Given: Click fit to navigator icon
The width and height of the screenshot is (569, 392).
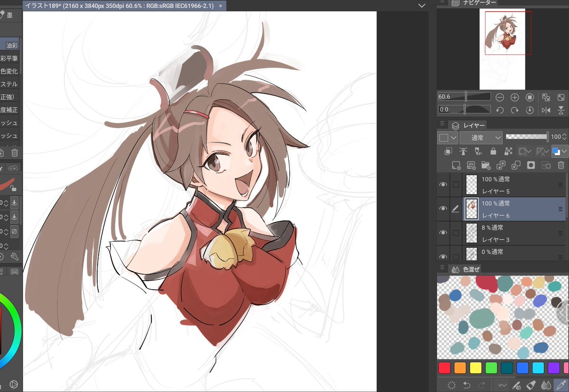Looking at the screenshot, I should click(546, 97).
